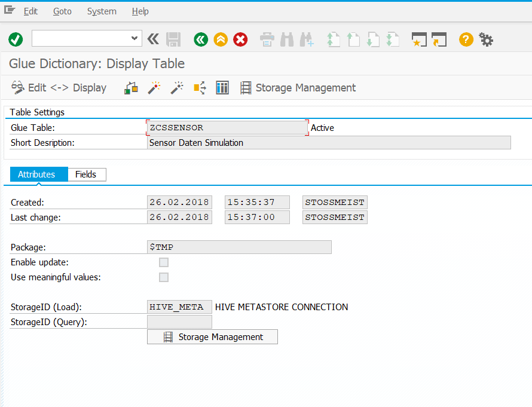Image resolution: width=532 pixels, height=407 pixels.
Task: Click the Save floppy disk icon
Action: click(x=173, y=39)
